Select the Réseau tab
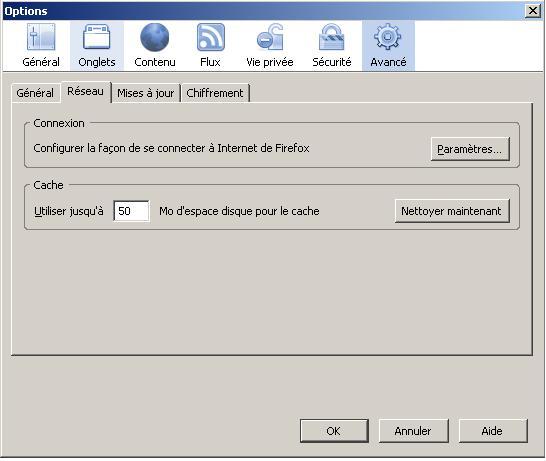The width and height of the screenshot is (546, 461). click(x=86, y=92)
